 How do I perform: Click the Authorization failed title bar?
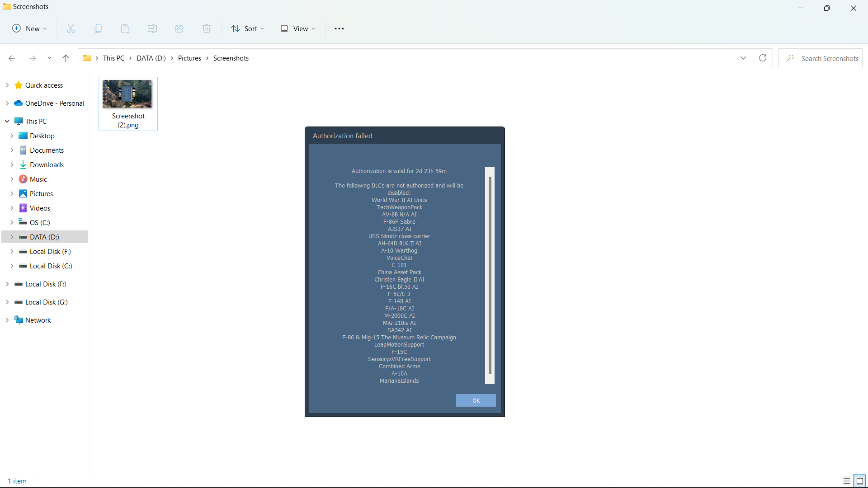pos(405,136)
